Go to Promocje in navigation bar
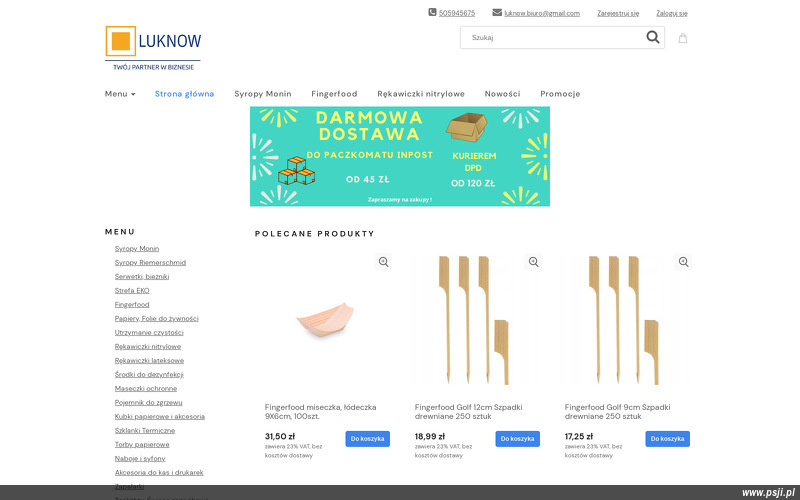Viewport: 800px width, 500px height. pyautogui.click(x=560, y=94)
